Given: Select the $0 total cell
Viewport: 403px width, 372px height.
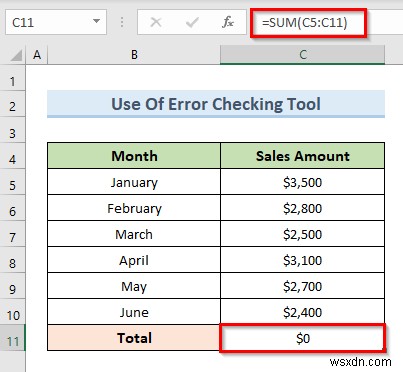Looking at the screenshot, I should 303,338.
